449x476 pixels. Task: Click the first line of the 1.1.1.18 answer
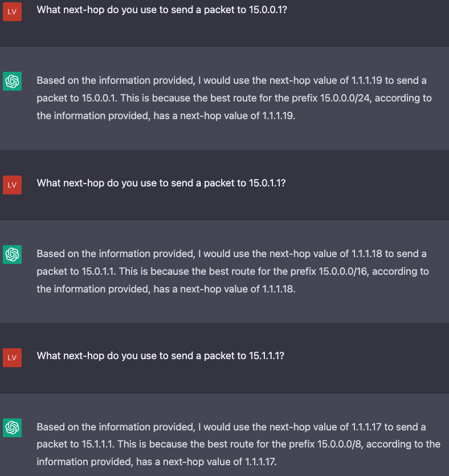231,254
